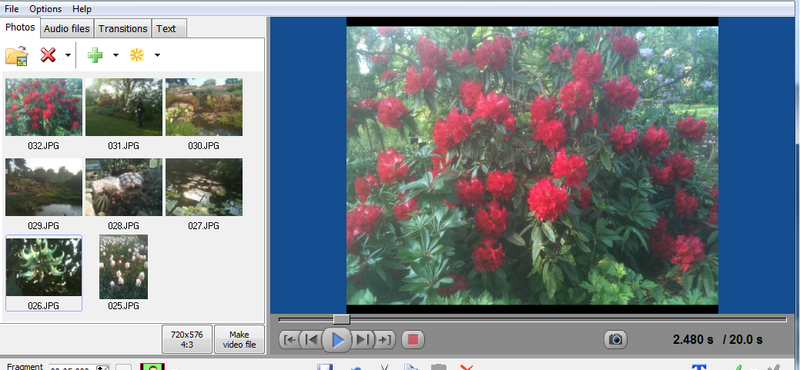The width and height of the screenshot is (800, 370).
Task: Click the 720x576 4:3 resolution button
Action: (187, 339)
